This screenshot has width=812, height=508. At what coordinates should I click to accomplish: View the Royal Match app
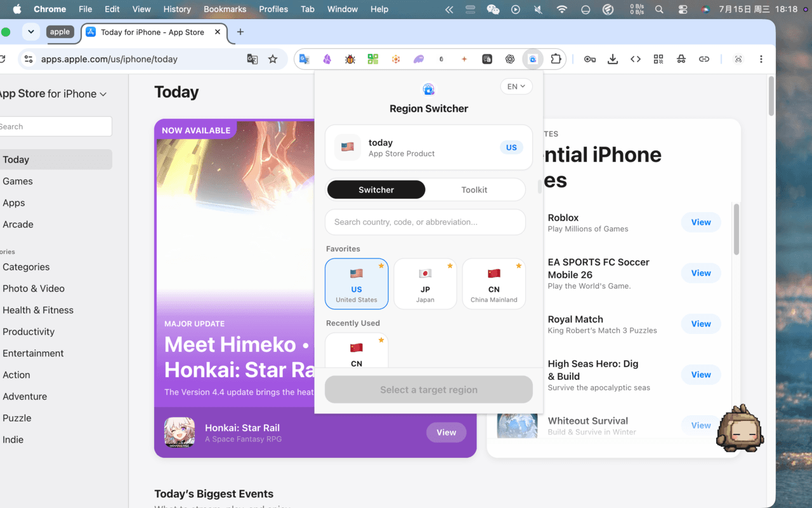coord(701,324)
